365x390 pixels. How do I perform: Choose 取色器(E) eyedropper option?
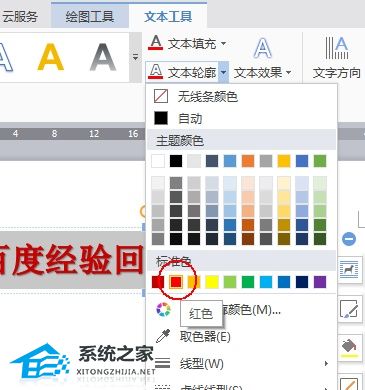pos(241,337)
